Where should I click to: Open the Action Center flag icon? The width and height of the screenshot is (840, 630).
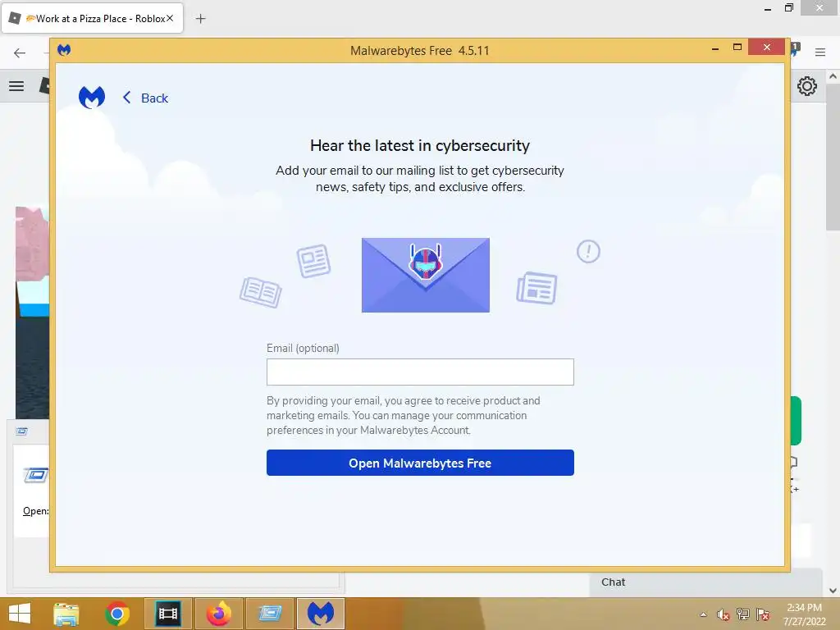pyautogui.click(x=763, y=614)
